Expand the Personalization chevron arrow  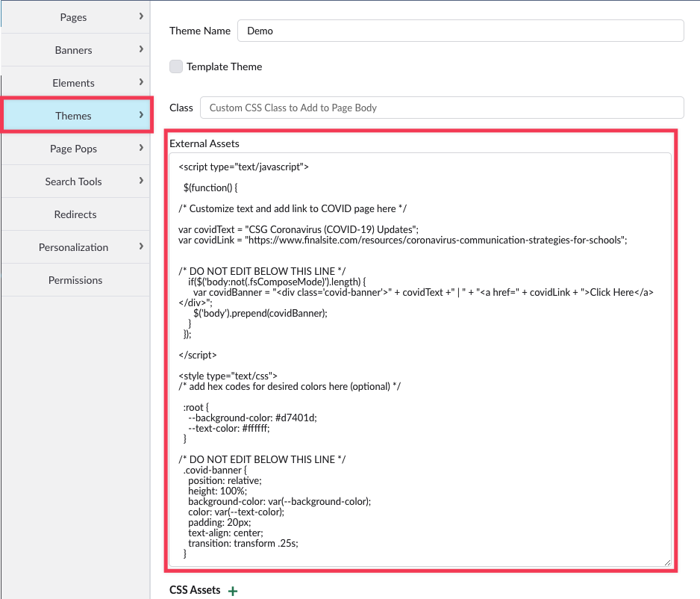141,246
